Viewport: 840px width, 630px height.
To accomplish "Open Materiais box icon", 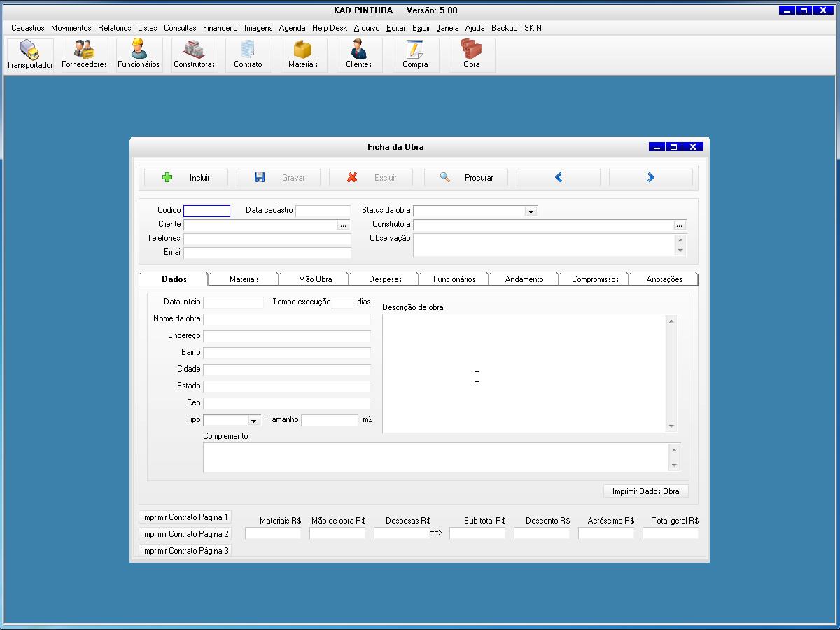I will [303, 55].
